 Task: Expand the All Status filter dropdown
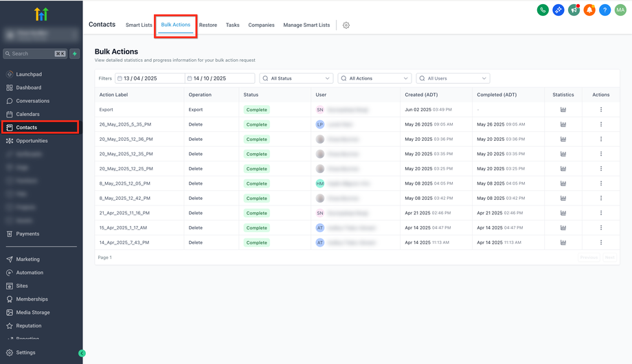pyautogui.click(x=296, y=78)
